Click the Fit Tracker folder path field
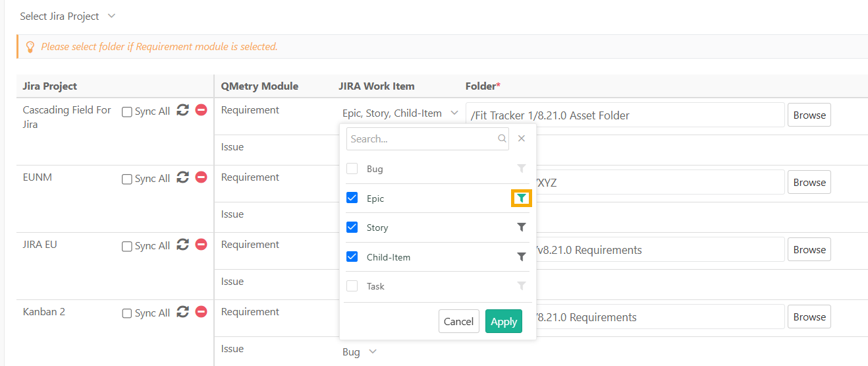 pyautogui.click(x=624, y=115)
